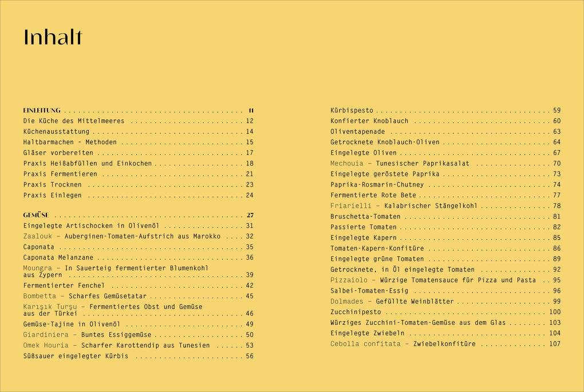This screenshot has height=392, width=584.
Task: Click 'Süßsauer eingelegter Kürbis' entry
Action: click(76, 357)
